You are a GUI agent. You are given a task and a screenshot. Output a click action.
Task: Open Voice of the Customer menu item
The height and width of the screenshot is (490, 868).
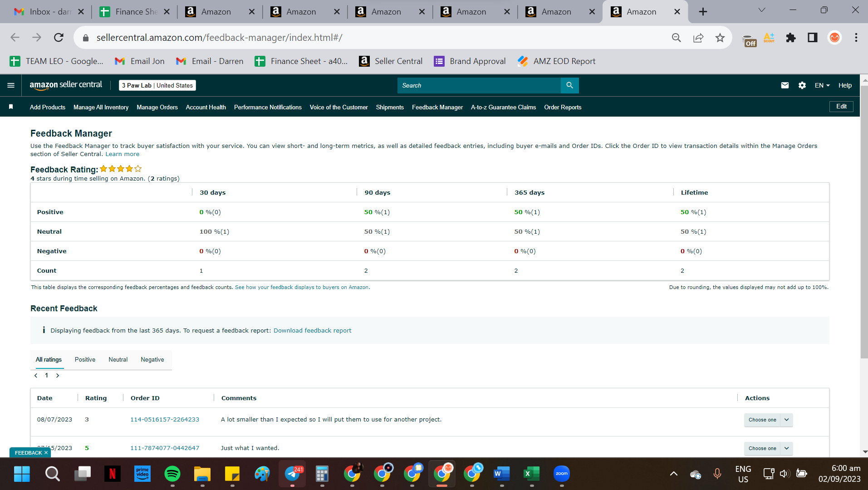click(338, 107)
